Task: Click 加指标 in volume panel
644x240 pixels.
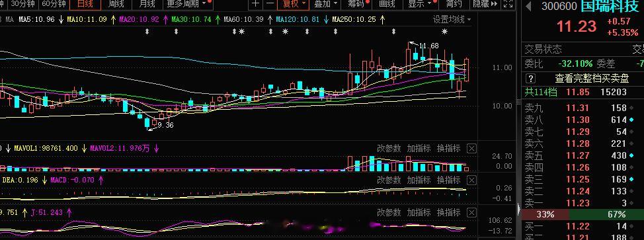Action: [x=419, y=148]
